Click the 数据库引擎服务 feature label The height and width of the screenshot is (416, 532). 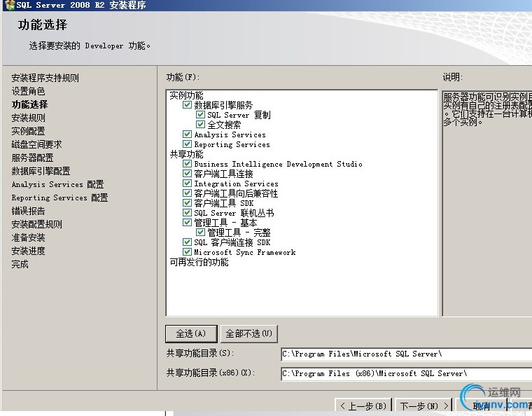coord(223,105)
